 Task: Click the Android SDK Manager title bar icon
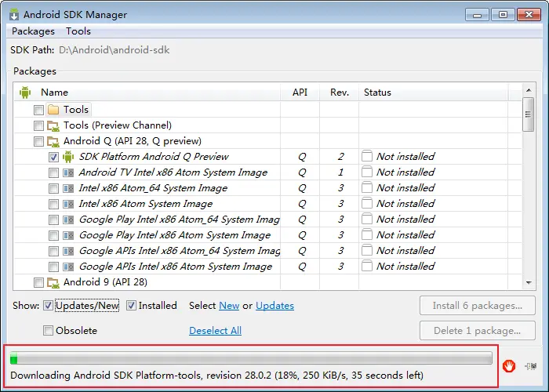[14, 14]
